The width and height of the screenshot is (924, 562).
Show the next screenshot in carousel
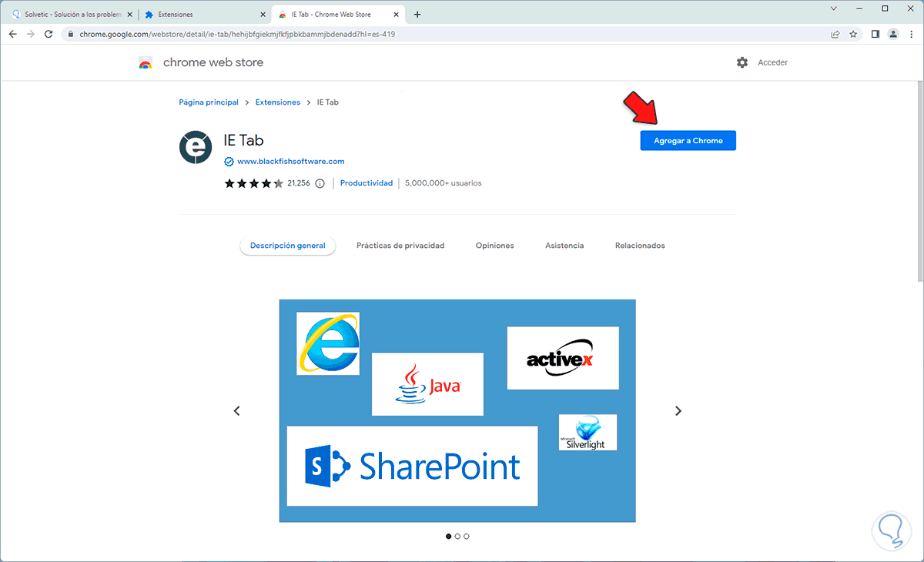[x=678, y=411]
